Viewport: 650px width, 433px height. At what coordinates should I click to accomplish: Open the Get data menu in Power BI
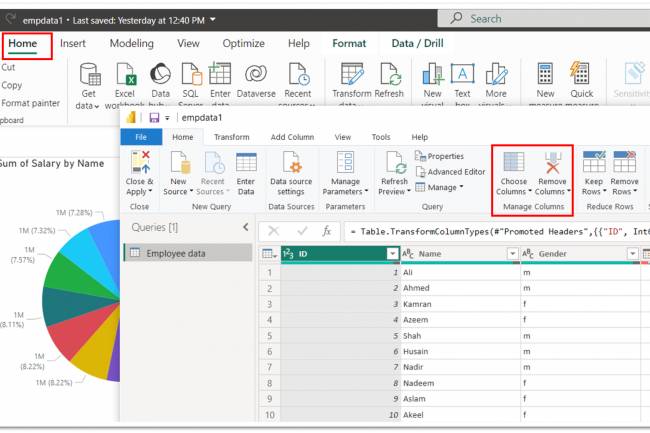tap(89, 86)
